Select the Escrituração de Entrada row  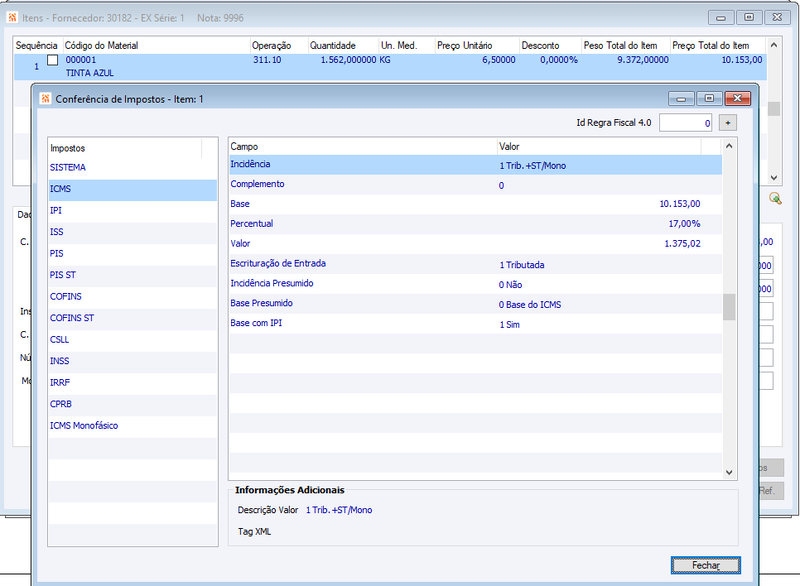tap(476, 264)
